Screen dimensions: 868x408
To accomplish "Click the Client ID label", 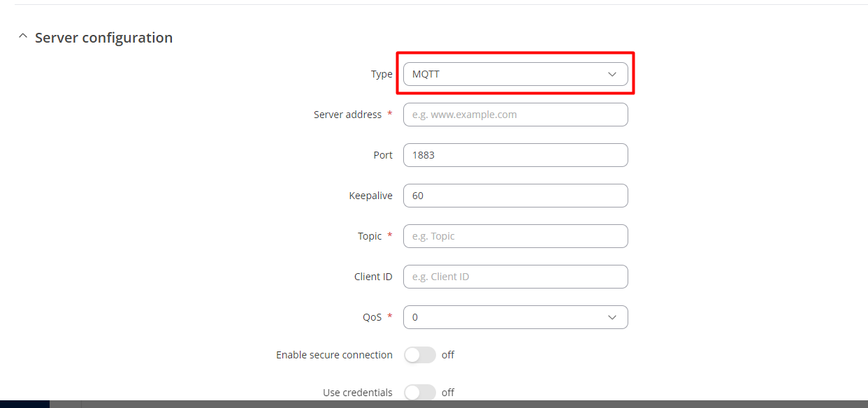I will click(373, 277).
